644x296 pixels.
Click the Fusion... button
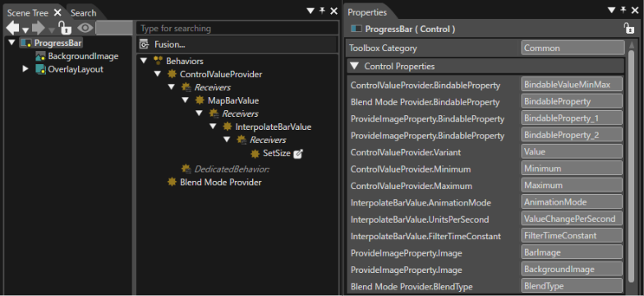pos(237,44)
